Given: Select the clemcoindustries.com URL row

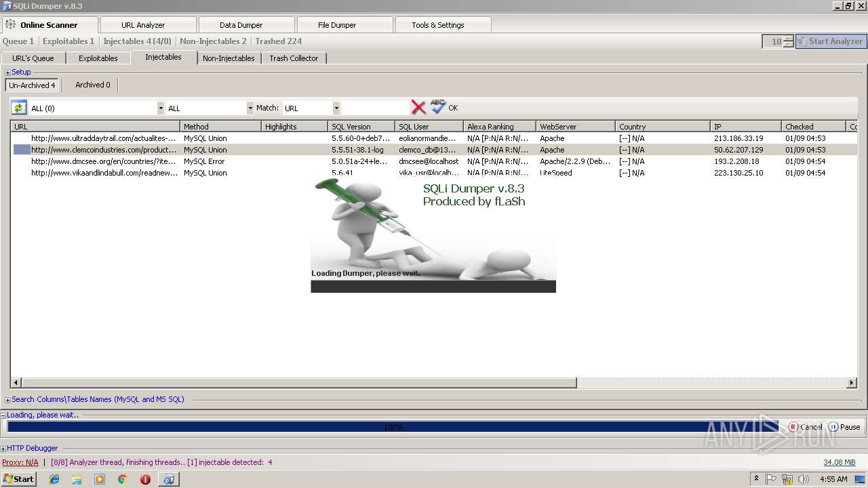Looking at the screenshot, I should coord(434,150).
